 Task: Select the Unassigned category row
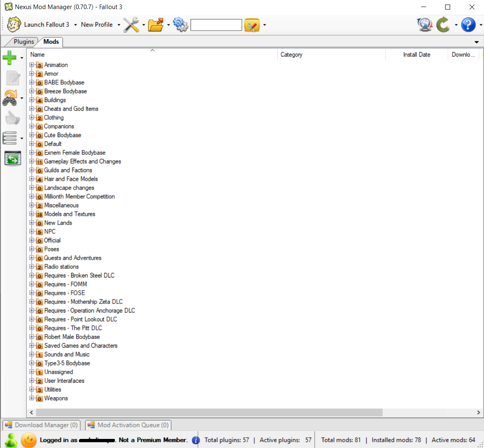(59, 372)
